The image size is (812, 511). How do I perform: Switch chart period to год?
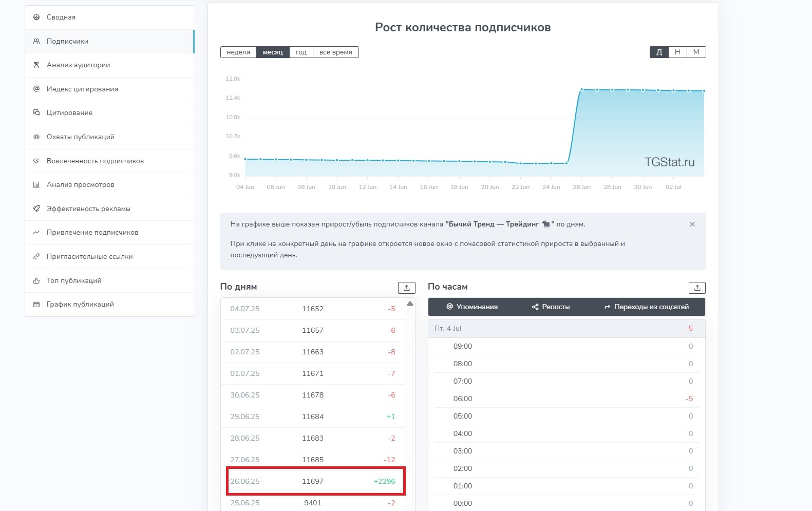tap(301, 52)
